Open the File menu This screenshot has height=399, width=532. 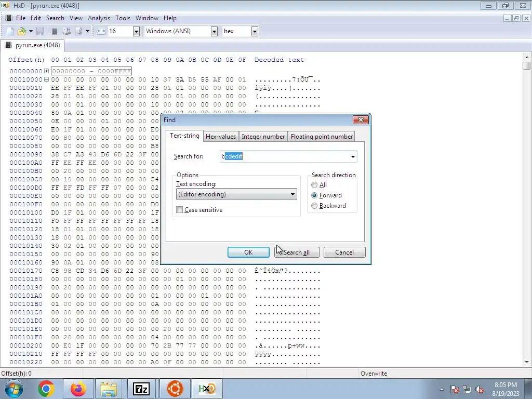21,18
